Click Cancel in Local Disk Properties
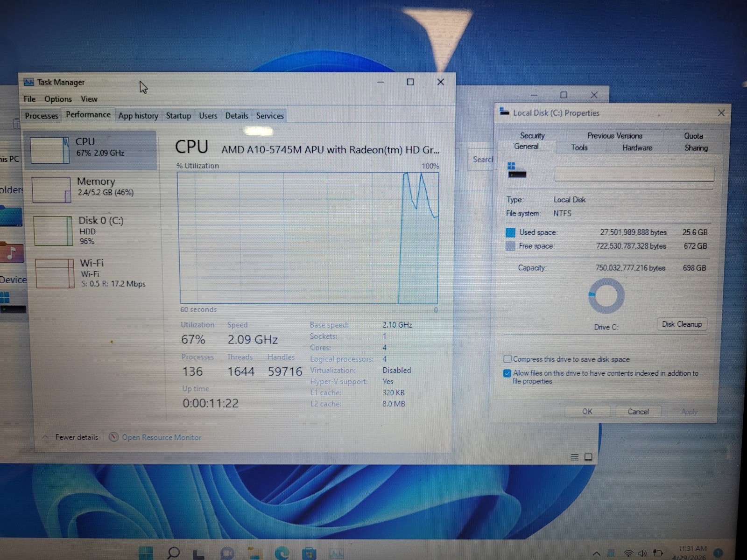 [638, 412]
